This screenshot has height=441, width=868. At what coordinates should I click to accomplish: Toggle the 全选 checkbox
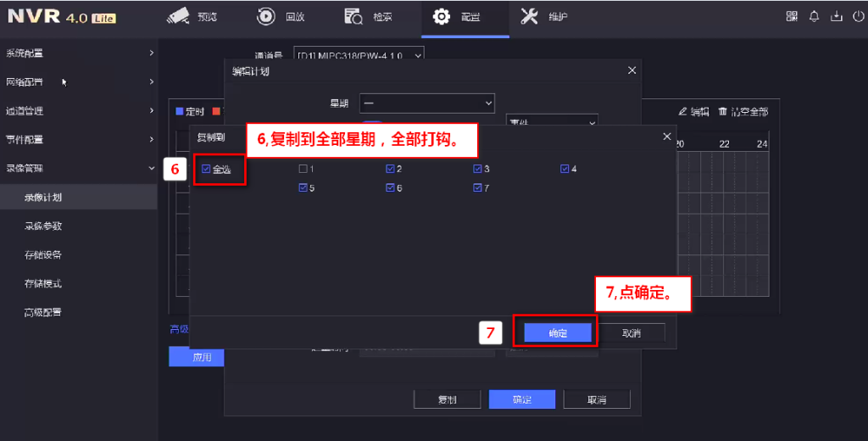click(x=206, y=169)
